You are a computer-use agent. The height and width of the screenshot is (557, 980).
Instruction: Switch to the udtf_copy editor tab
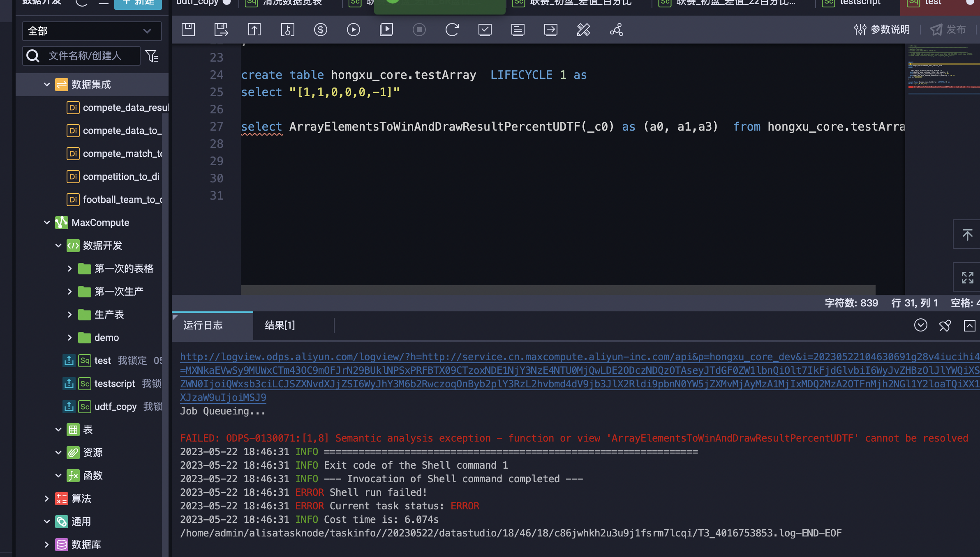coord(203,2)
